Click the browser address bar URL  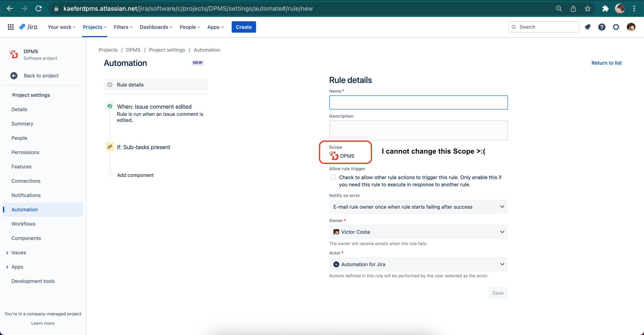click(x=188, y=8)
